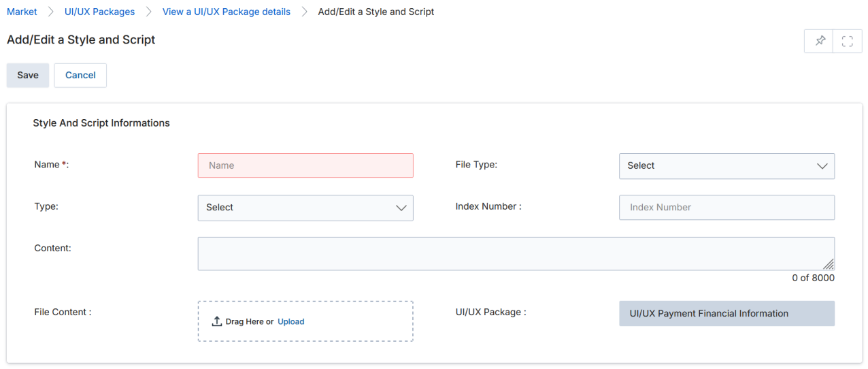The width and height of the screenshot is (868, 369).
Task: Click the 'File Type:' label
Action: pyautogui.click(x=476, y=165)
